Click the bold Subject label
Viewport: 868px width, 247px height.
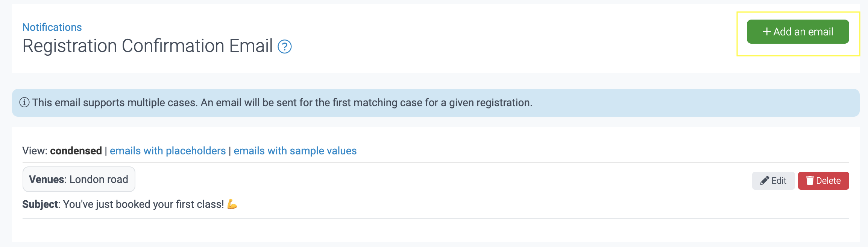coord(41,204)
